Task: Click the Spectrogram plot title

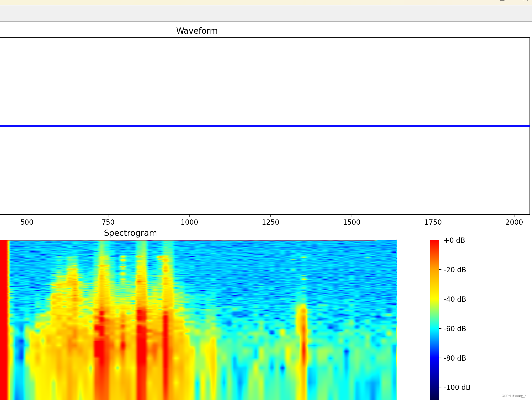Action: point(130,233)
